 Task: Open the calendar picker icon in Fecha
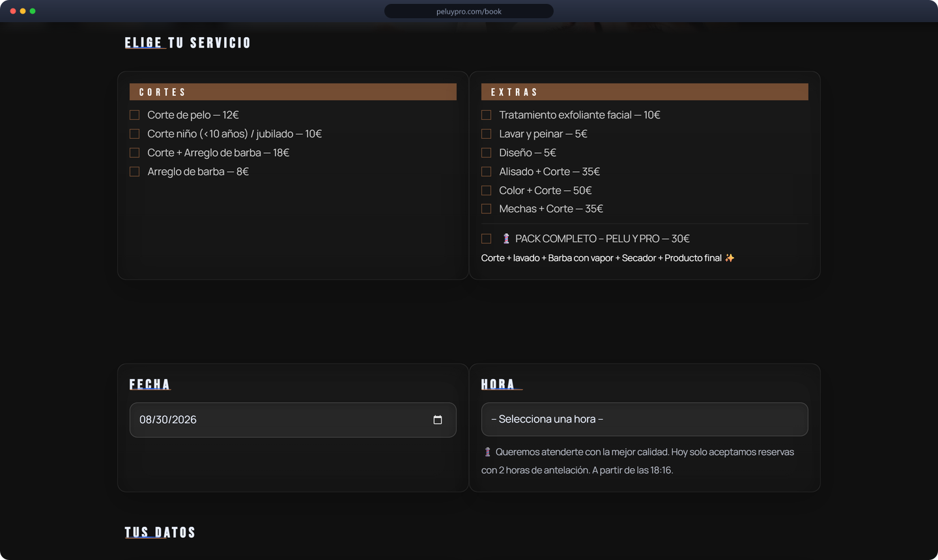tap(438, 420)
